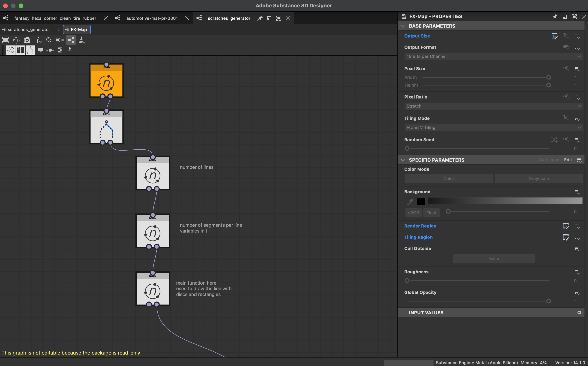The height and width of the screenshot is (366, 588).
Task: Open the function editor for Output Size
Action: tap(555, 36)
